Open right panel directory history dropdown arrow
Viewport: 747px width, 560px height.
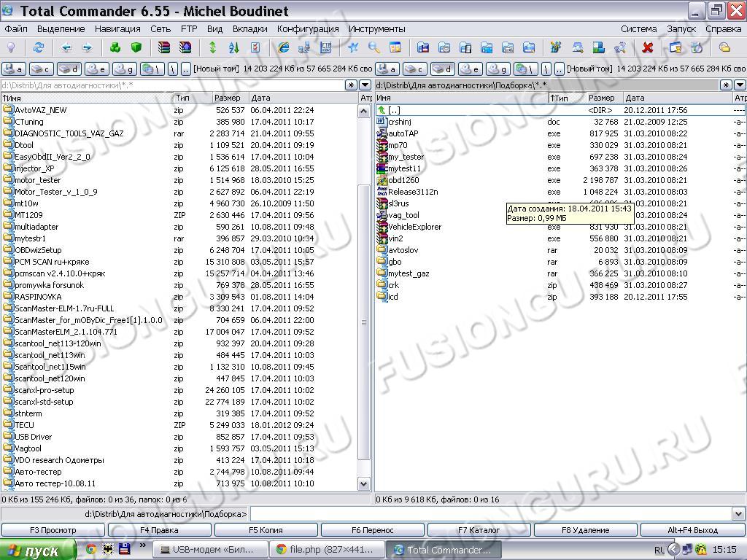[x=740, y=85]
